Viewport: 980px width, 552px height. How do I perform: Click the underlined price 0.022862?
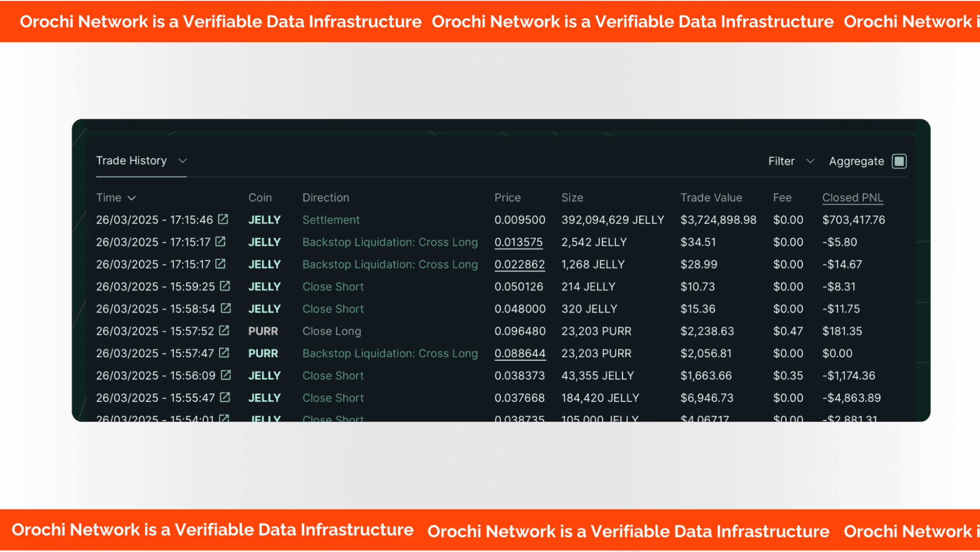pyautogui.click(x=520, y=264)
